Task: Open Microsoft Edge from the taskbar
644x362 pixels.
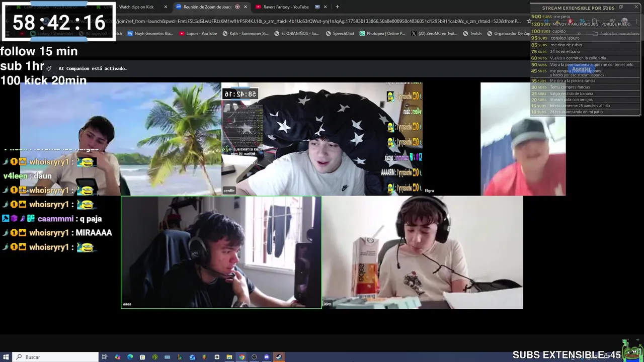Action: [x=130, y=357]
